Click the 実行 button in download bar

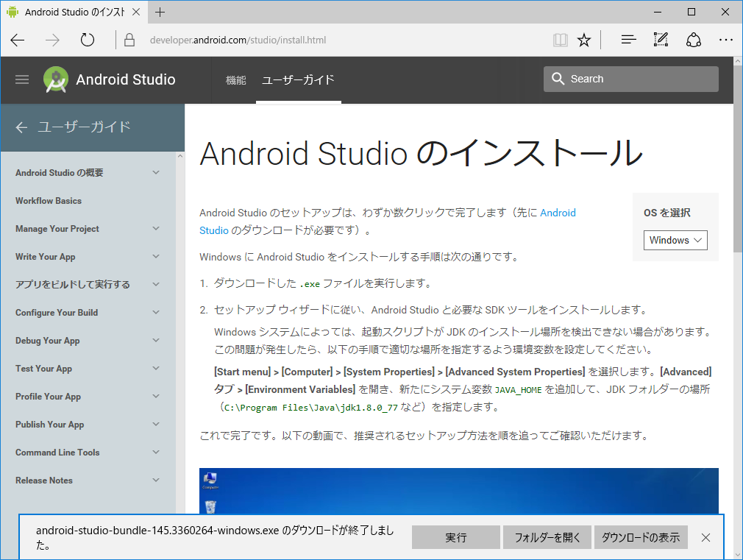click(455, 537)
